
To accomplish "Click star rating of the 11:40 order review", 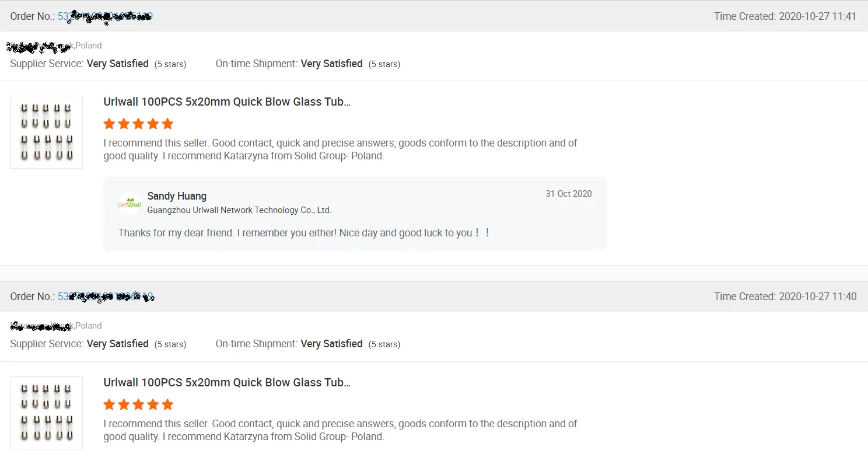I will [x=138, y=404].
